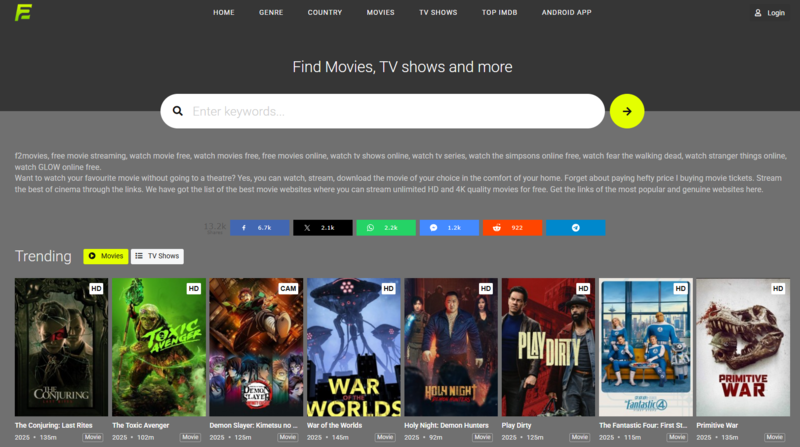Click title link The Toxic Avenger
The width and height of the screenshot is (800, 447).
tap(140, 425)
